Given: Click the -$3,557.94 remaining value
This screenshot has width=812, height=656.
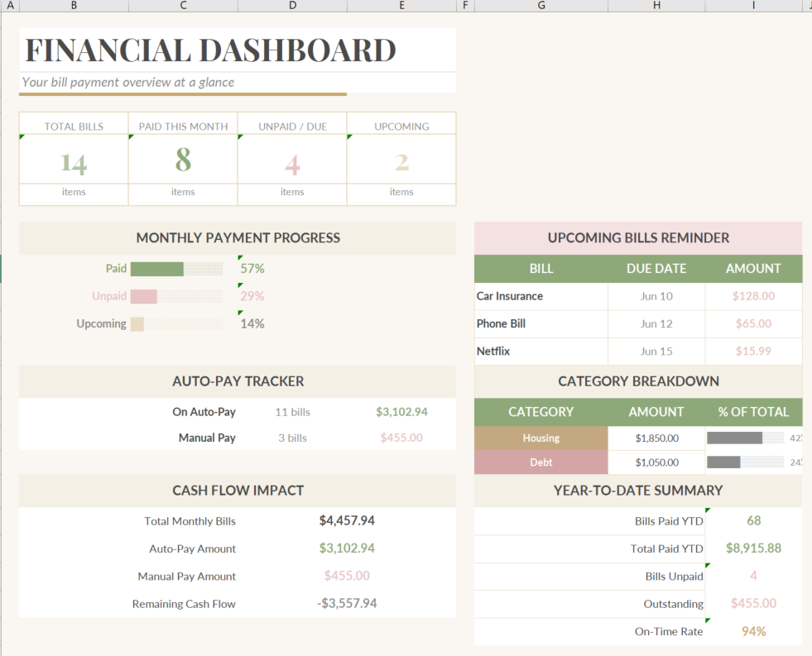Looking at the screenshot, I should click(x=347, y=603).
